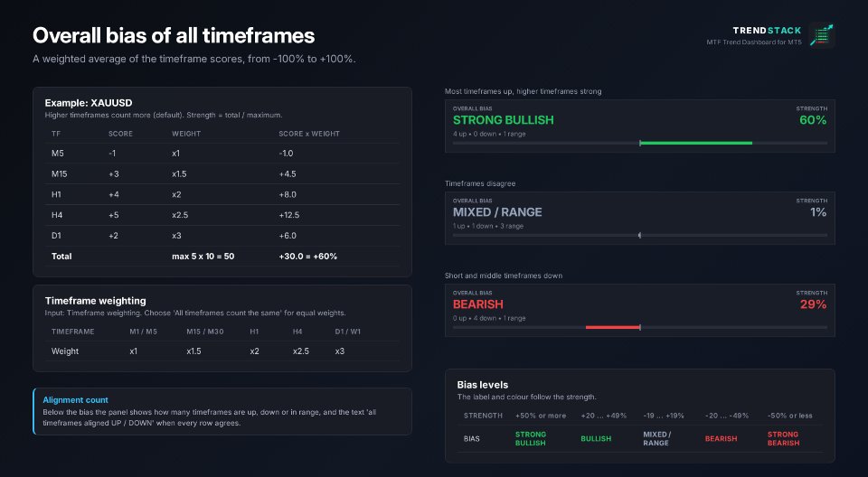This screenshot has width=868, height=477.
Task: Click the 'Bias levels' heading
Action: [x=483, y=385]
